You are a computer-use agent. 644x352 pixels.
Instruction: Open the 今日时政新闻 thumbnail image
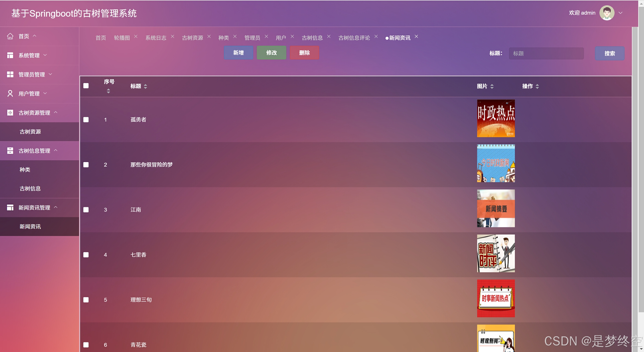coord(496,163)
